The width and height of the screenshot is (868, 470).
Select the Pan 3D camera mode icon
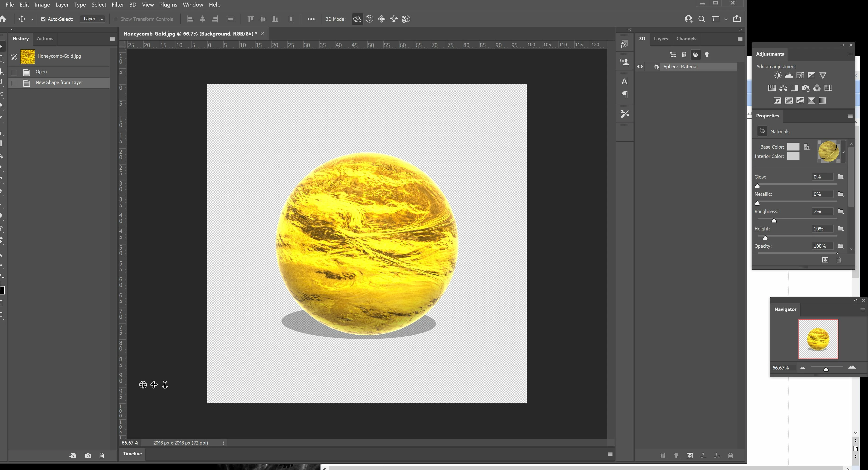(x=382, y=19)
